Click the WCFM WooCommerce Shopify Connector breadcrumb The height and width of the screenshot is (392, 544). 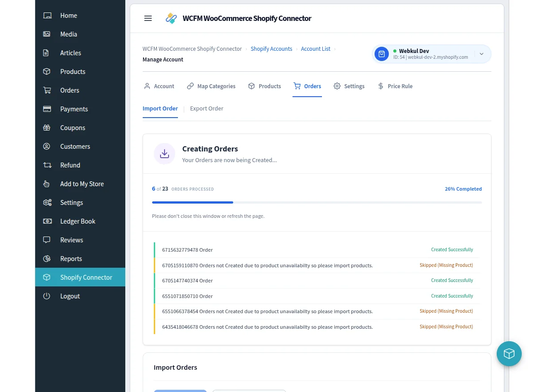pyautogui.click(x=192, y=49)
